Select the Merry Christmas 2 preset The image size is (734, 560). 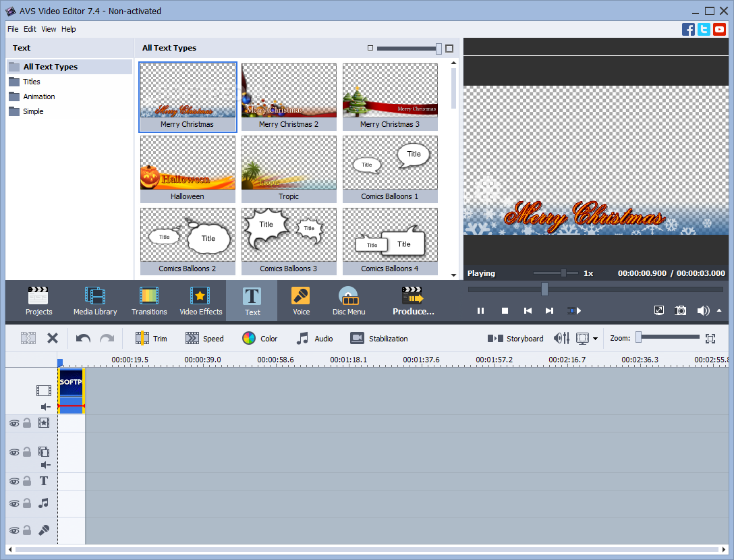pos(289,97)
